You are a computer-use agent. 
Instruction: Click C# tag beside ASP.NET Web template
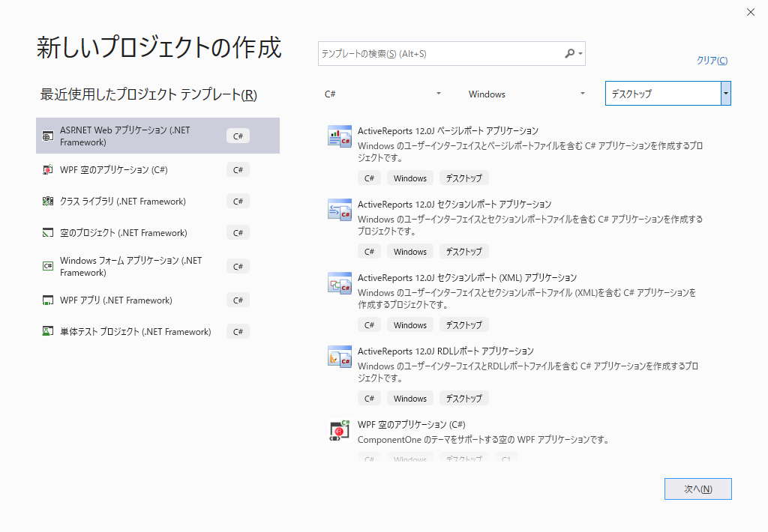pyautogui.click(x=238, y=136)
